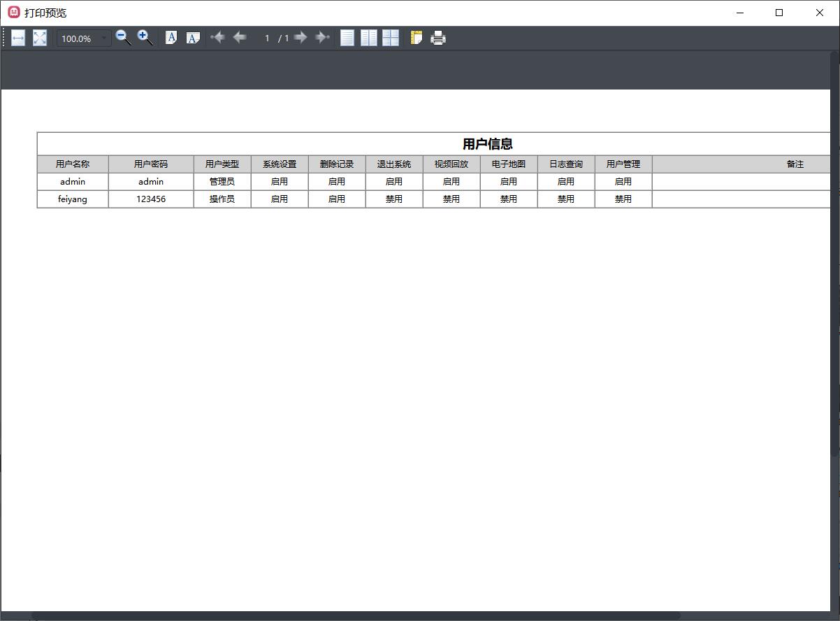Screen dimensions: 840x621
Task: Click the current page number field
Action: click(266, 38)
